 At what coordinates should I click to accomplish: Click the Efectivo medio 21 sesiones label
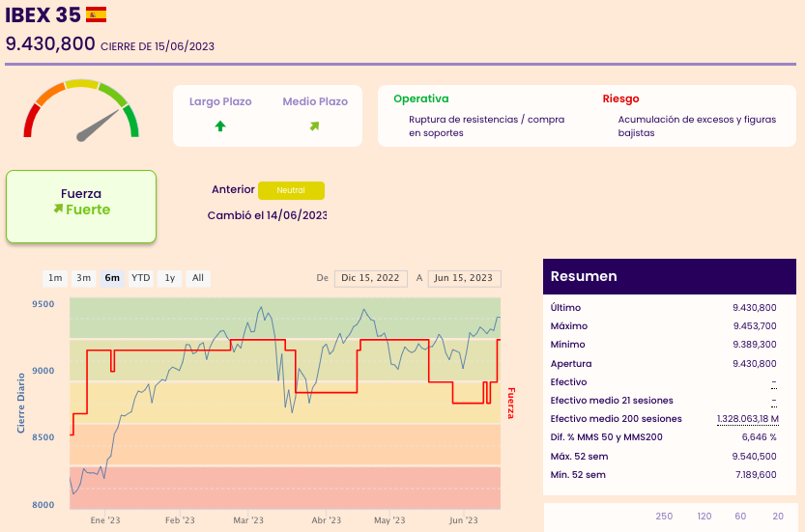pos(612,400)
